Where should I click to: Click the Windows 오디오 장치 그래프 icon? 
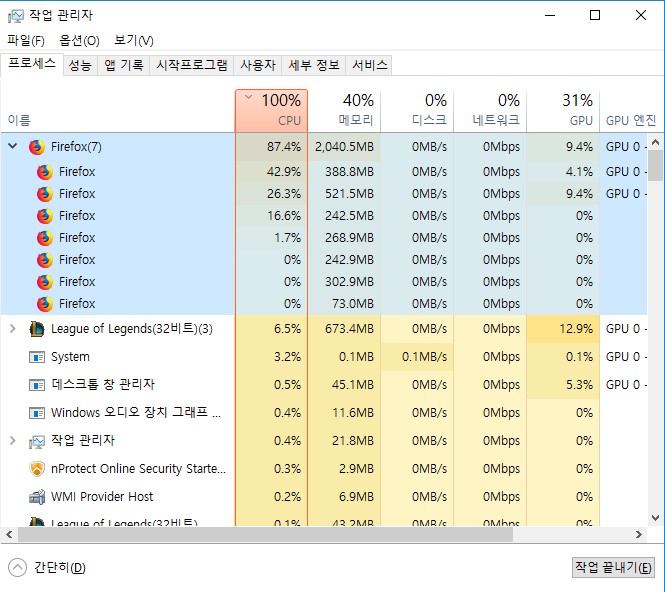37,413
